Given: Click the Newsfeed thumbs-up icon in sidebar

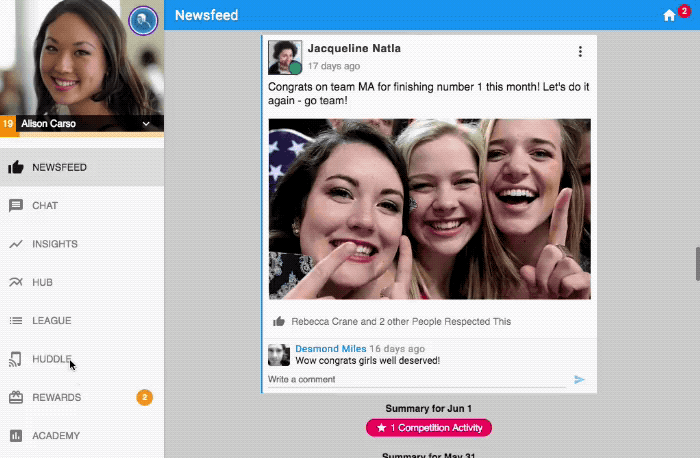Looking at the screenshot, I should [16, 167].
